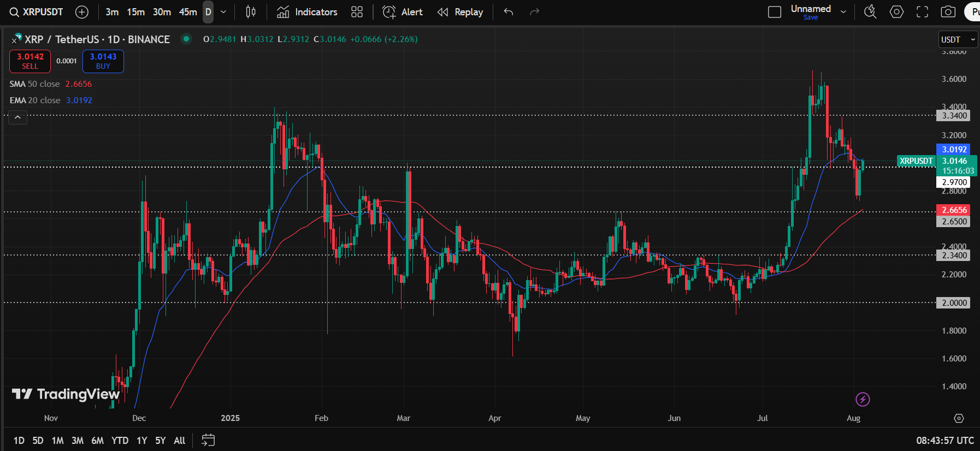This screenshot has width=980, height=451.
Task: Click the purple lightning events icon
Action: pos(863,400)
